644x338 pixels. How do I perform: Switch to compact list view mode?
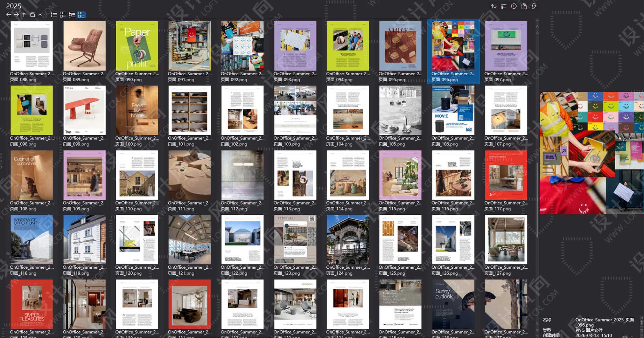point(72,14)
